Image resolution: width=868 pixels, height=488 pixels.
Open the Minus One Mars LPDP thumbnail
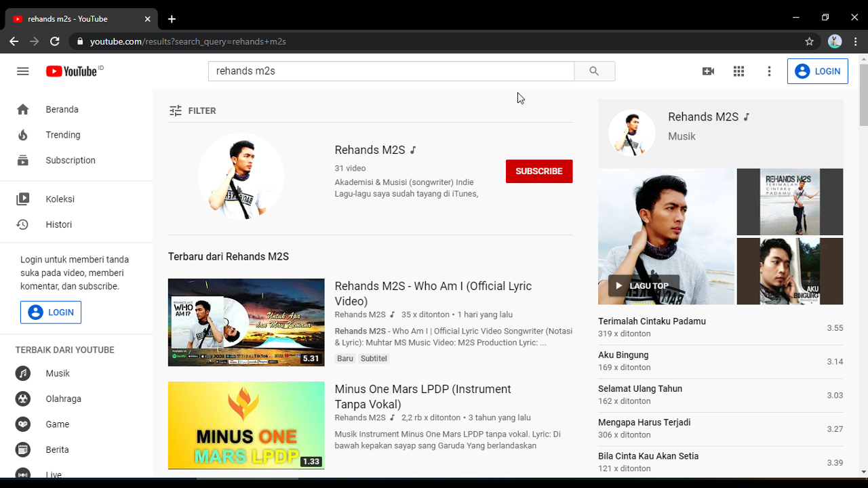pyautogui.click(x=246, y=426)
